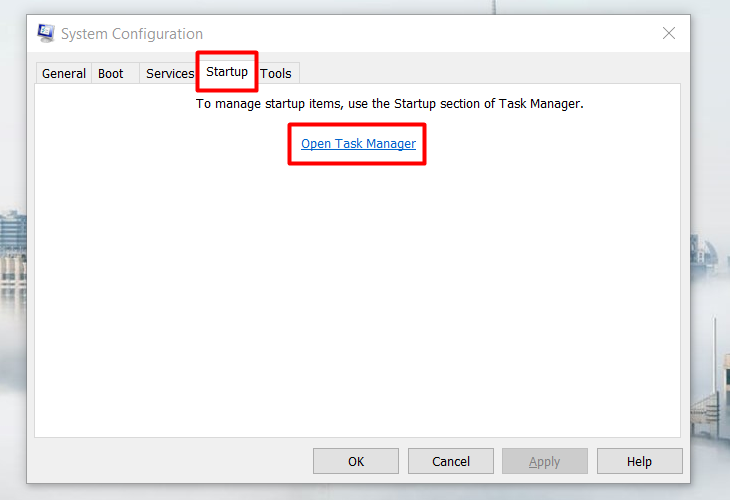730x500 pixels.
Task: Click the empty title bar space before the close button
Action: (450, 34)
